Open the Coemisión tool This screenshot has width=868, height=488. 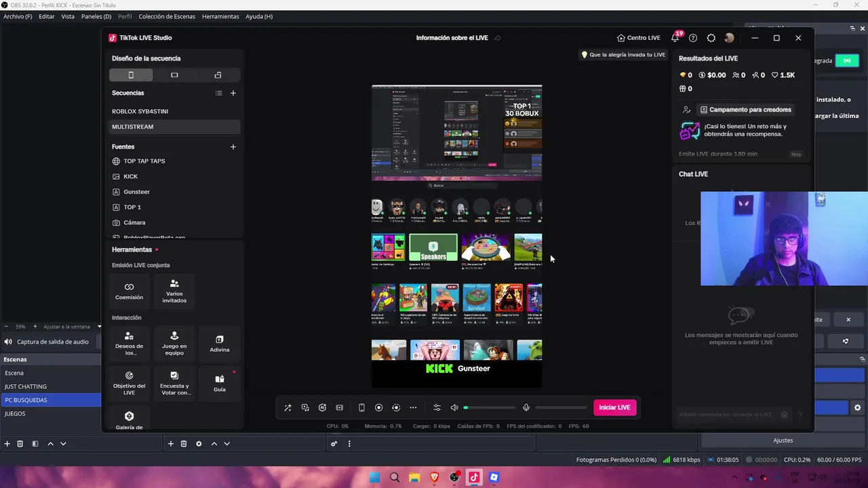(x=129, y=291)
